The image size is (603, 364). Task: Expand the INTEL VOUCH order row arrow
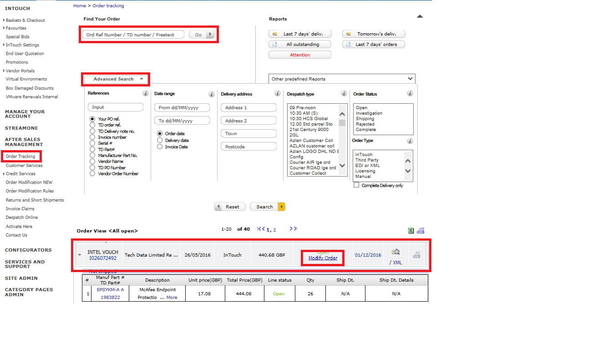click(80, 255)
